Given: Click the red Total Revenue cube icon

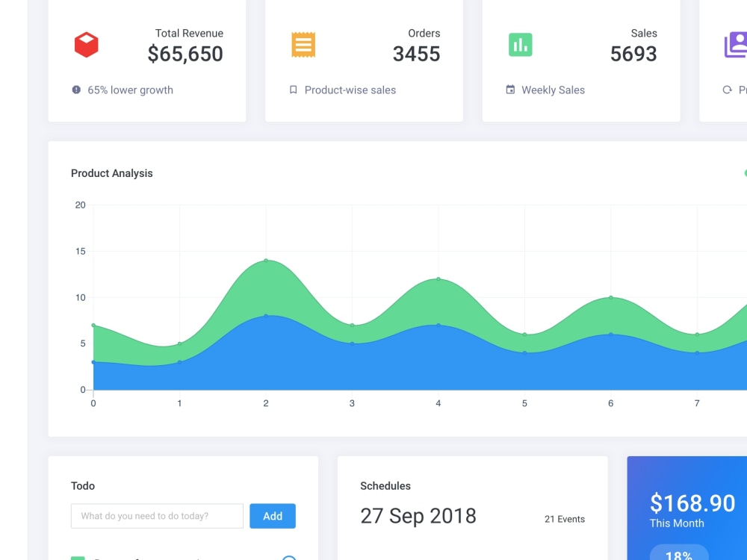Looking at the screenshot, I should pos(87,44).
